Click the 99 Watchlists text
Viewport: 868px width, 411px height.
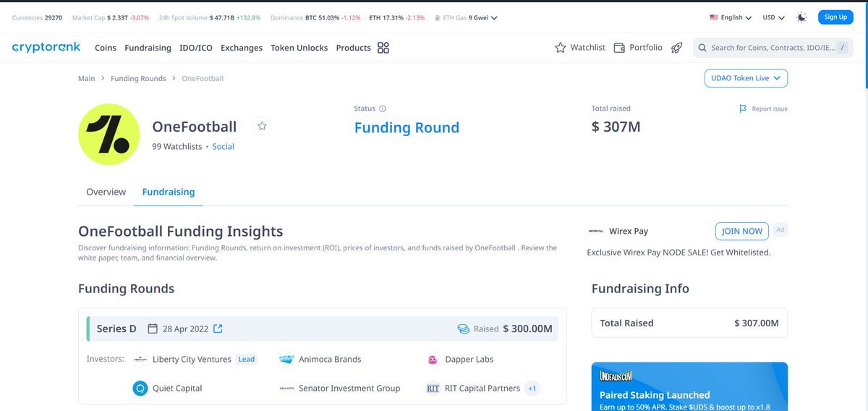coord(177,146)
